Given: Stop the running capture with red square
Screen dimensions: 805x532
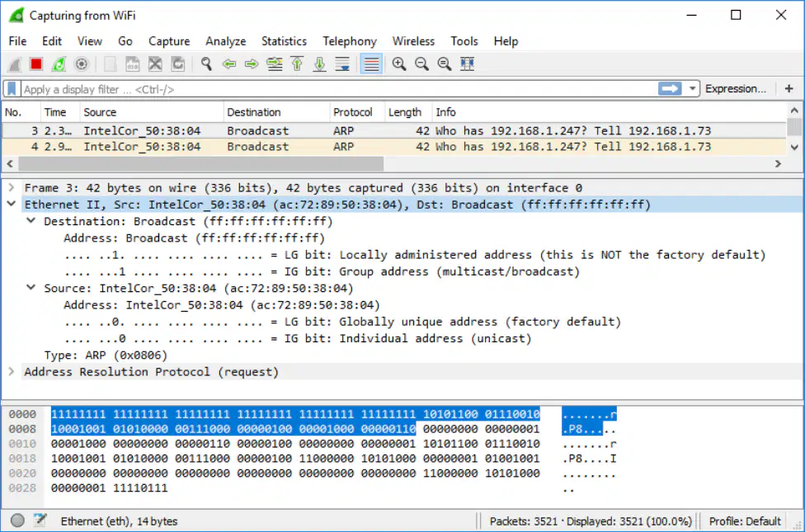Looking at the screenshot, I should point(36,64).
